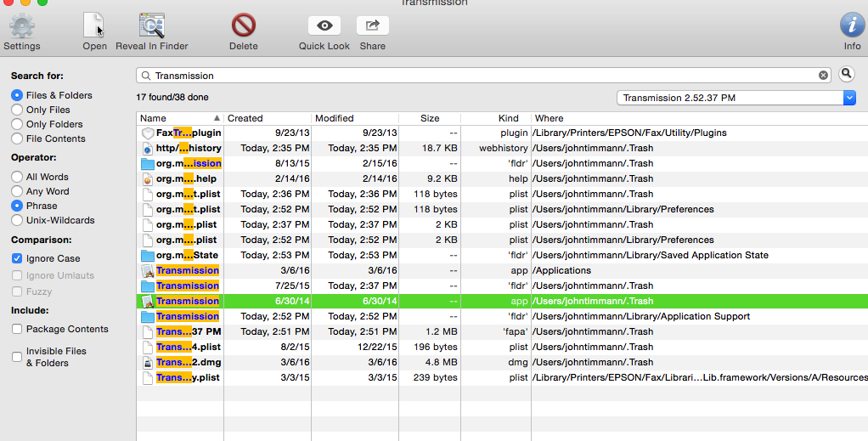The height and width of the screenshot is (441, 868).
Task: Click folder icon of Transmission in Application Support
Action: pos(147,316)
